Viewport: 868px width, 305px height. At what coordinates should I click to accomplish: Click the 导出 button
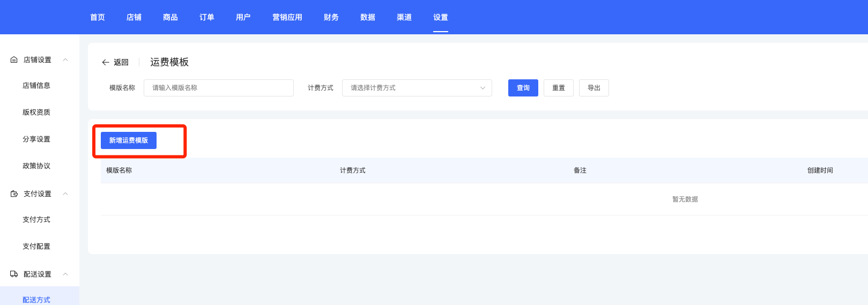pos(593,88)
